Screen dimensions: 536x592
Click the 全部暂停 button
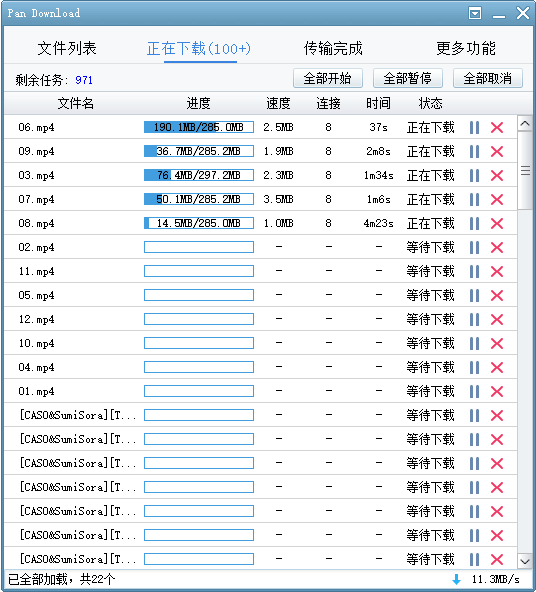[x=408, y=78]
